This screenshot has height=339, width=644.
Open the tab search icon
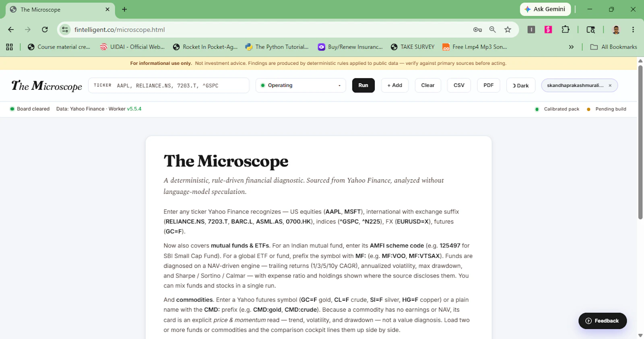point(590,29)
